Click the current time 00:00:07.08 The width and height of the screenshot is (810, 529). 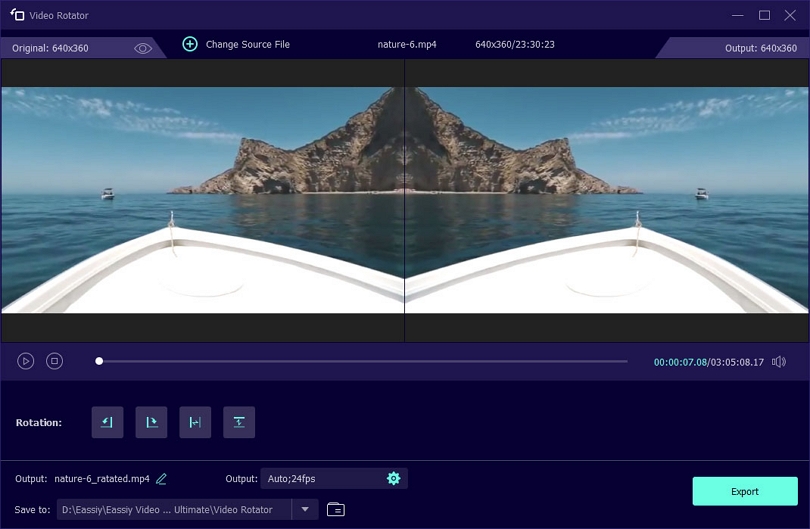(x=680, y=362)
